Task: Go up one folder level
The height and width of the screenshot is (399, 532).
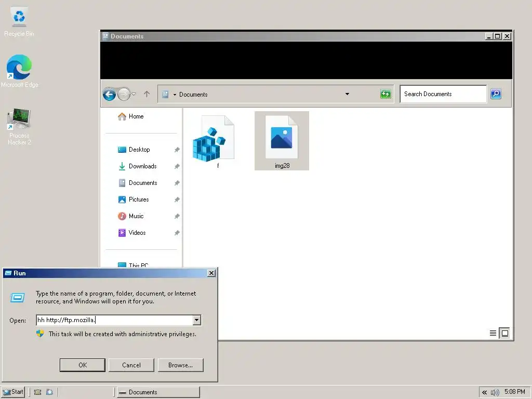Action: click(x=147, y=94)
